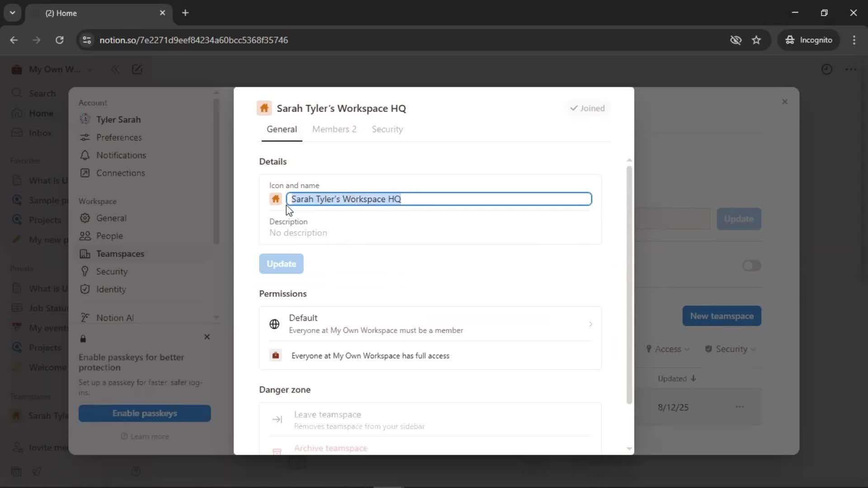
Task: Click the address bar URL
Action: (x=193, y=40)
